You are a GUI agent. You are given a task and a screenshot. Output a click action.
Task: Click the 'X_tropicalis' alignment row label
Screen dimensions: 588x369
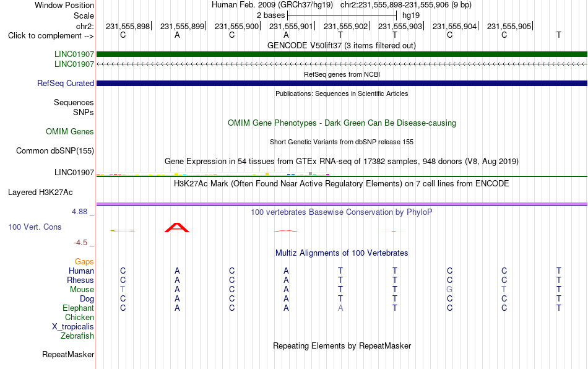point(73,327)
